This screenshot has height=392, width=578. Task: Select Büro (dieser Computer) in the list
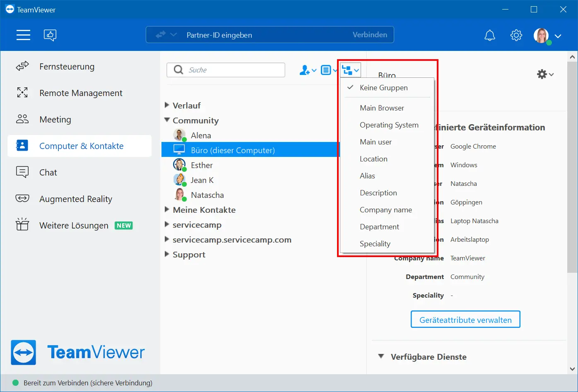coord(250,150)
